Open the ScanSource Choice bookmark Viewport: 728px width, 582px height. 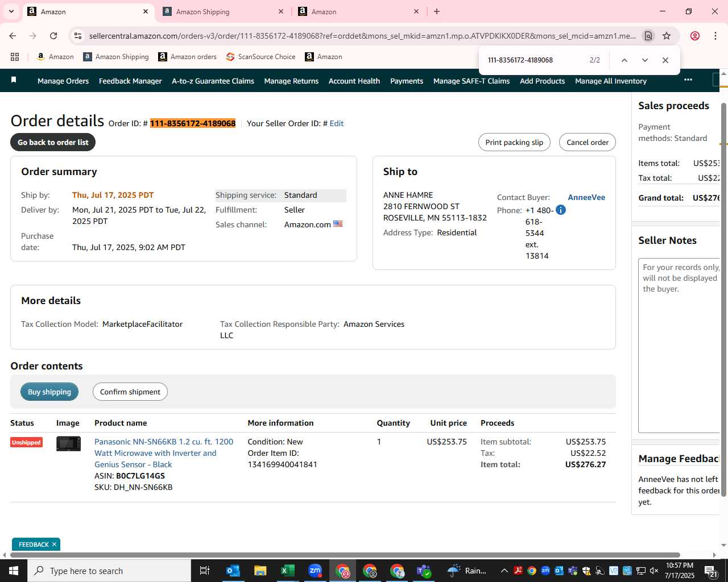pos(261,57)
